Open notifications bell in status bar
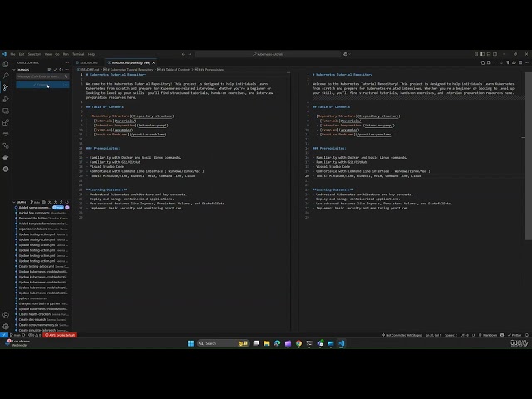Viewport: 532px width, 399px height. pyautogui.click(x=527, y=335)
